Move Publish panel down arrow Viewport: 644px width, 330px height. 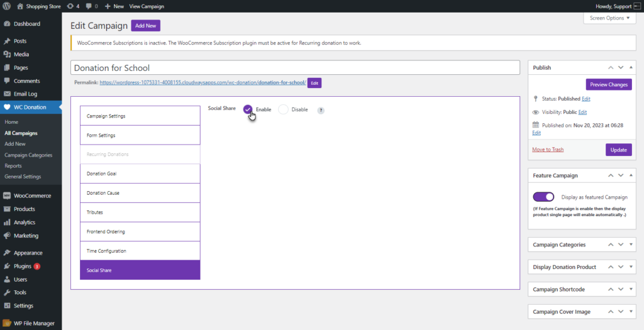point(621,67)
